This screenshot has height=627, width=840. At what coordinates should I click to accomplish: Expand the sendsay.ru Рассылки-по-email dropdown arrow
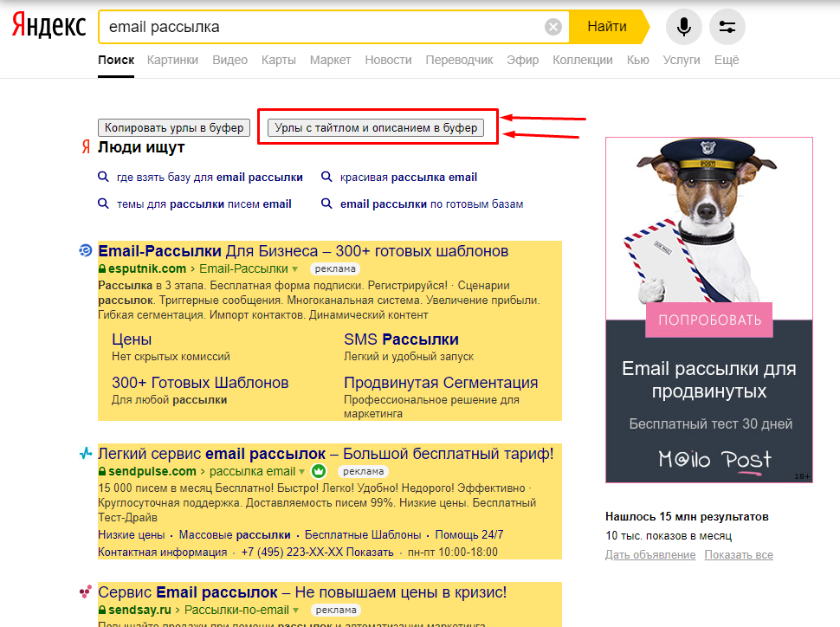click(295, 611)
